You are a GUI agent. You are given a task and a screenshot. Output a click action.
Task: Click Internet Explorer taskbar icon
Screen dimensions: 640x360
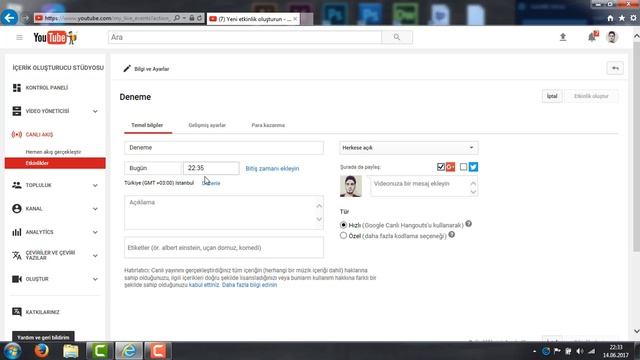pos(129,351)
